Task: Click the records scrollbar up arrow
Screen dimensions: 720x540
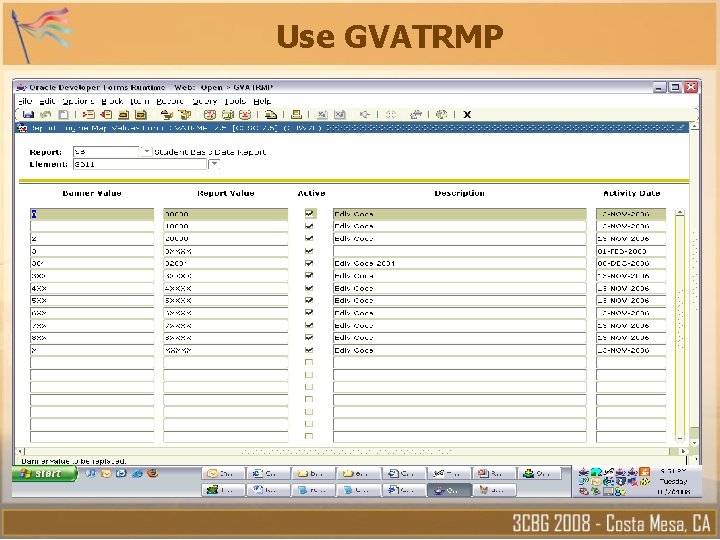Action: click(x=680, y=213)
